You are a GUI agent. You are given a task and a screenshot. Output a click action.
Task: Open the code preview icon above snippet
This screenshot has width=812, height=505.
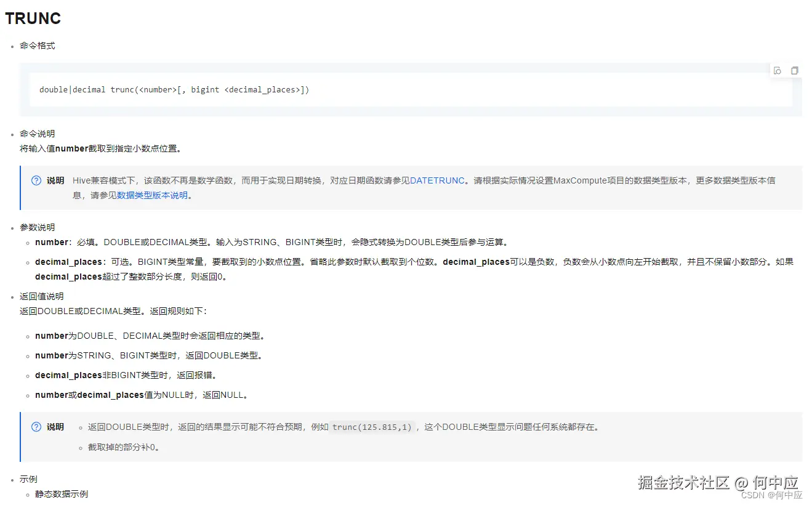click(777, 70)
